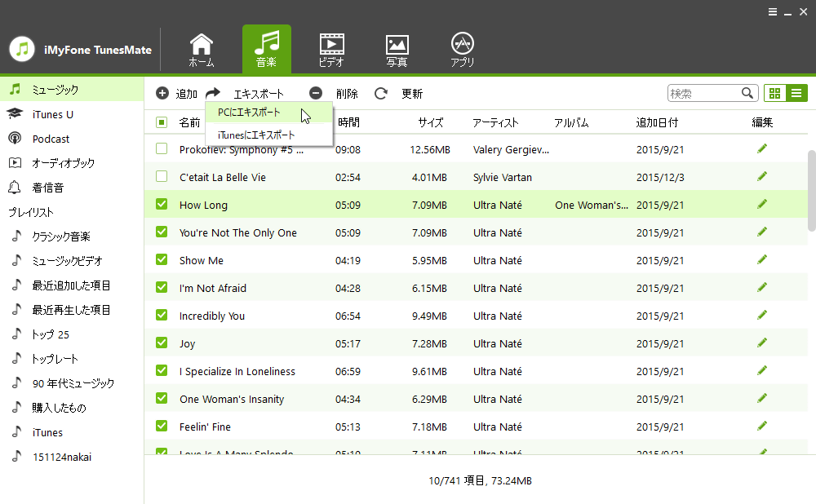Sort by the アーティスト column header

click(495, 123)
